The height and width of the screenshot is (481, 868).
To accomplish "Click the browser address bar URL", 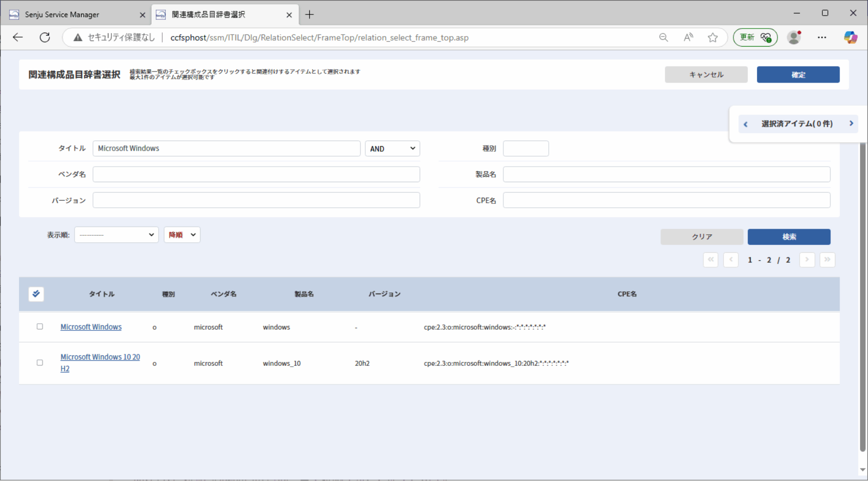I will click(319, 38).
